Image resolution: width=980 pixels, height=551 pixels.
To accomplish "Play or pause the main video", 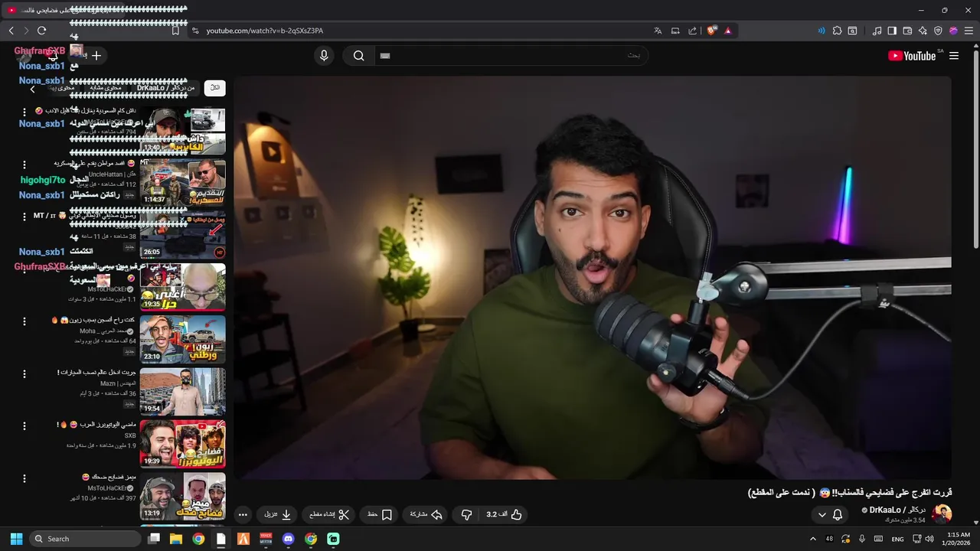I will (593, 278).
